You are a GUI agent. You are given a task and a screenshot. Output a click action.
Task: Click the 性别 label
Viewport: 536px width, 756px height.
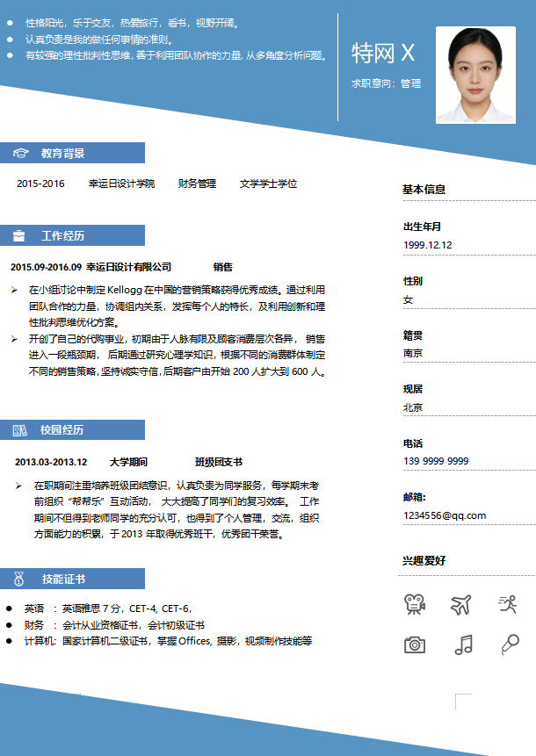[413, 281]
